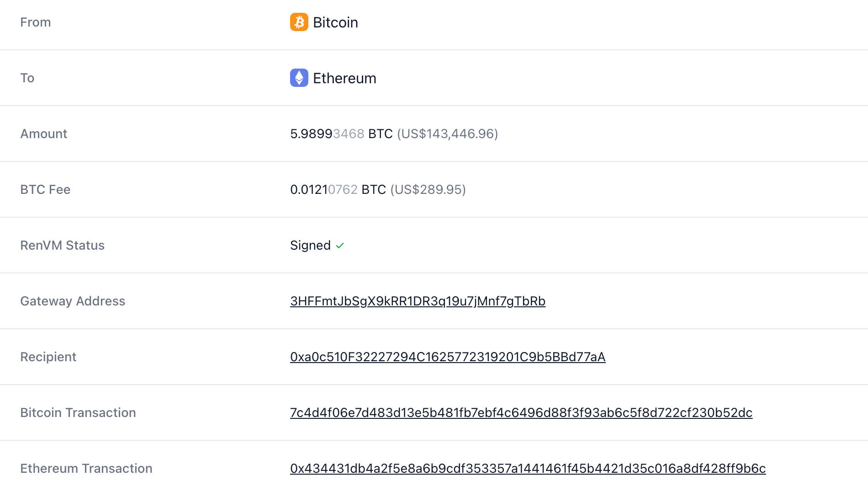Click the Gateway Address label
Screen dimensions: 868x492
73,301
